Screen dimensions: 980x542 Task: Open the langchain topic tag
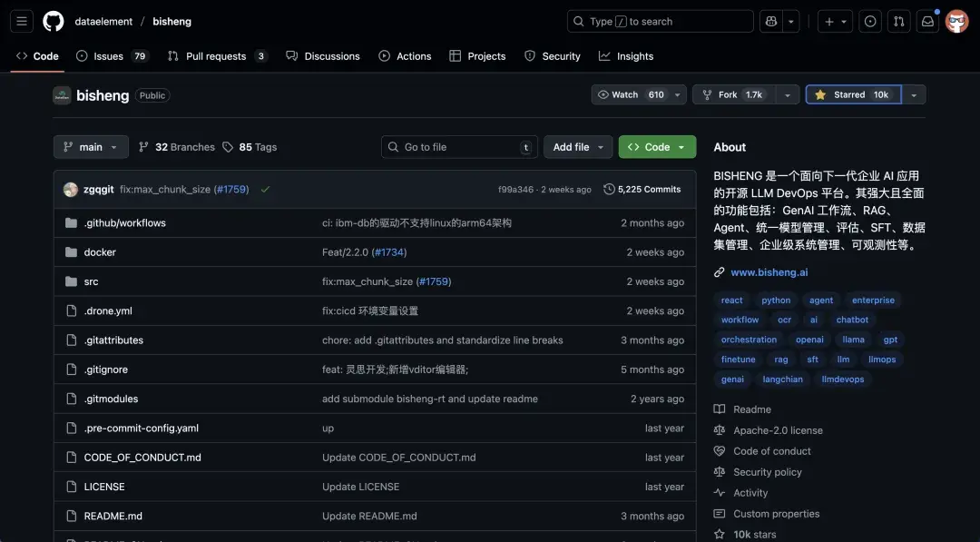[x=781, y=379]
